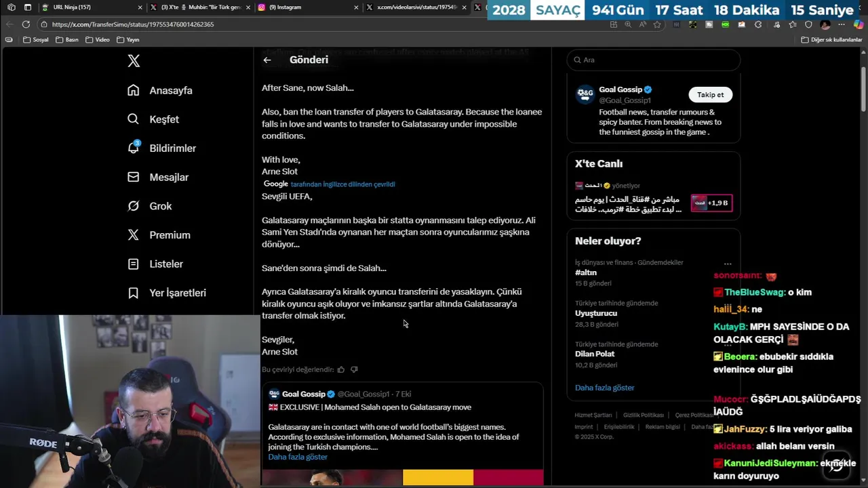Open browser essentials shield icon
Screen dimensions: 868x488
(x=808, y=24)
